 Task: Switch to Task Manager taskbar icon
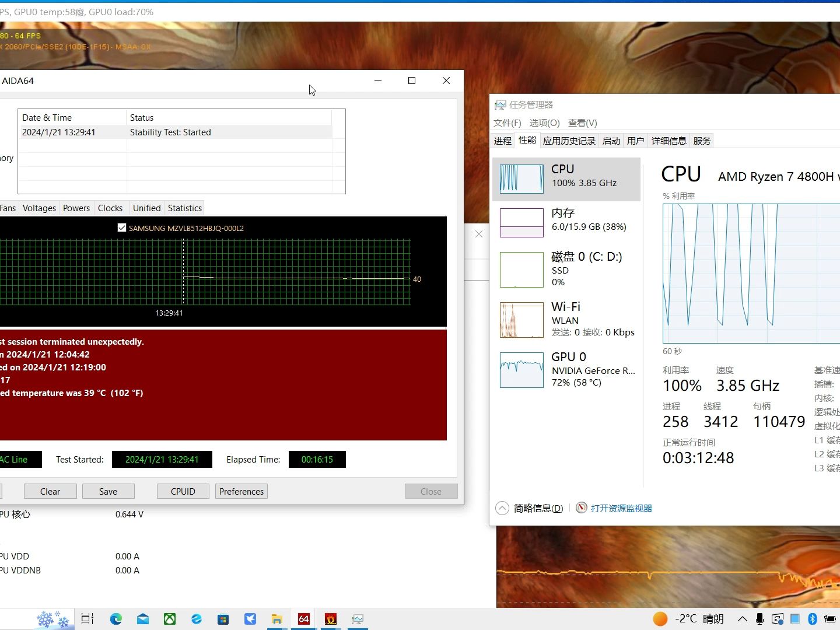pyautogui.click(x=358, y=619)
